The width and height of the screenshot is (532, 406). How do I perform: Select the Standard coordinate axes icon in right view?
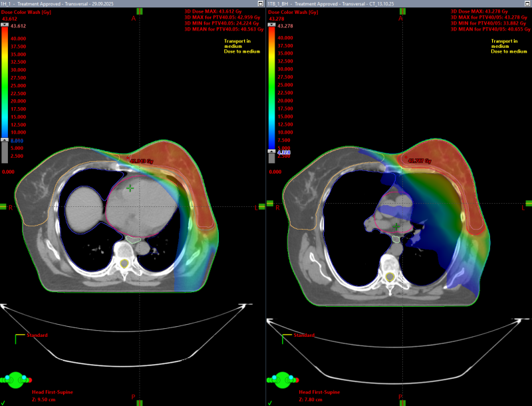click(286, 338)
